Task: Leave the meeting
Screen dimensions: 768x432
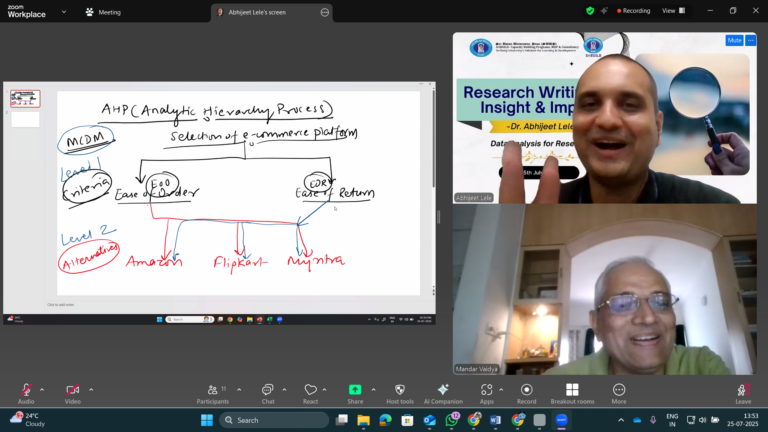Action: [743, 394]
